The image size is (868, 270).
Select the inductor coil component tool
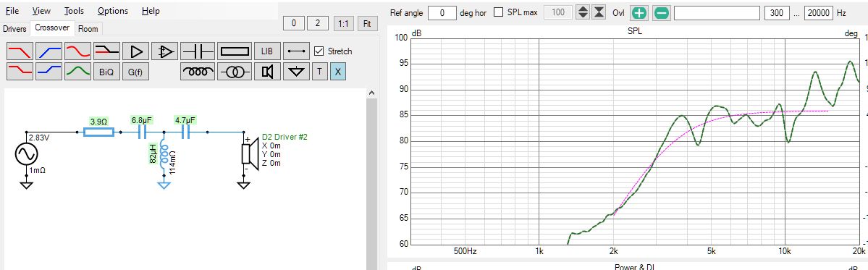pyautogui.click(x=198, y=72)
